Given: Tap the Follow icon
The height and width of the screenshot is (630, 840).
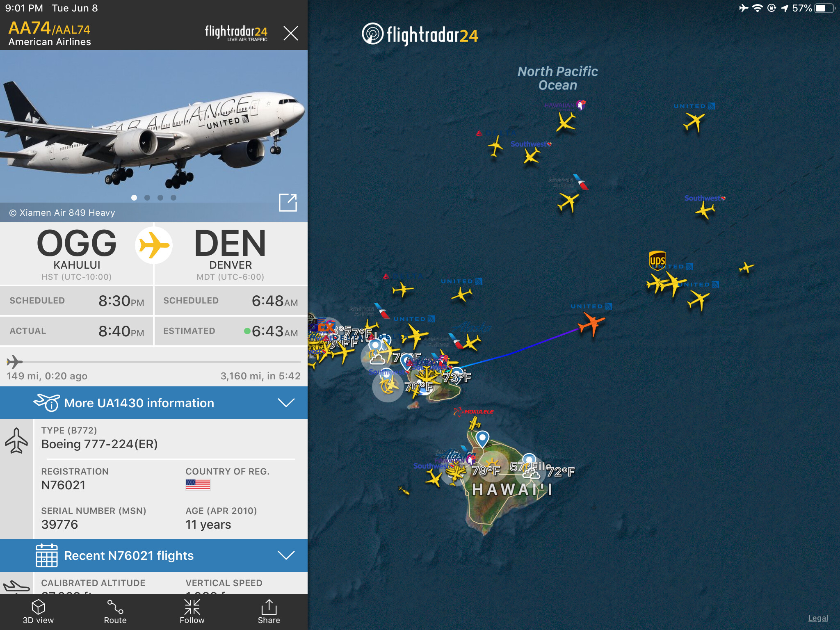Looking at the screenshot, I should point(192,611).
